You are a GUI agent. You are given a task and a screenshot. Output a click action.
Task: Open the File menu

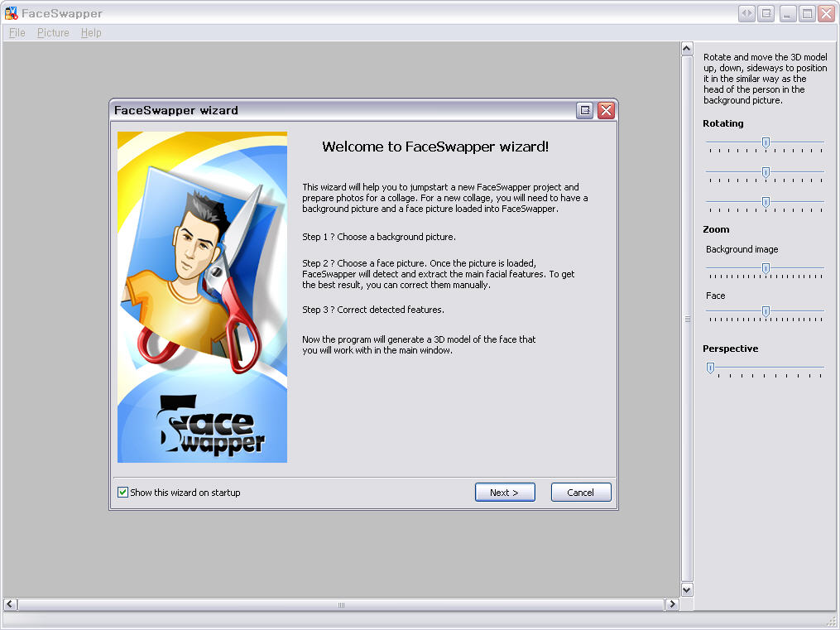pyautogui.click(x=17, y=32)
